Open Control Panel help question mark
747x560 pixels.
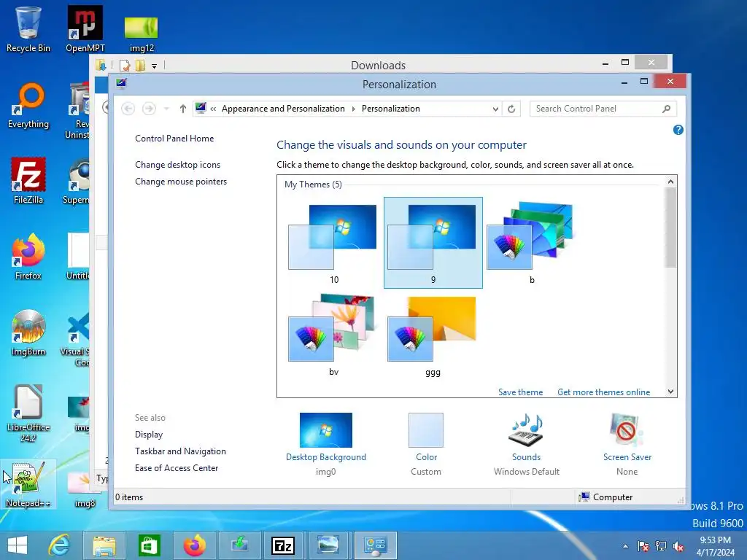678,130
